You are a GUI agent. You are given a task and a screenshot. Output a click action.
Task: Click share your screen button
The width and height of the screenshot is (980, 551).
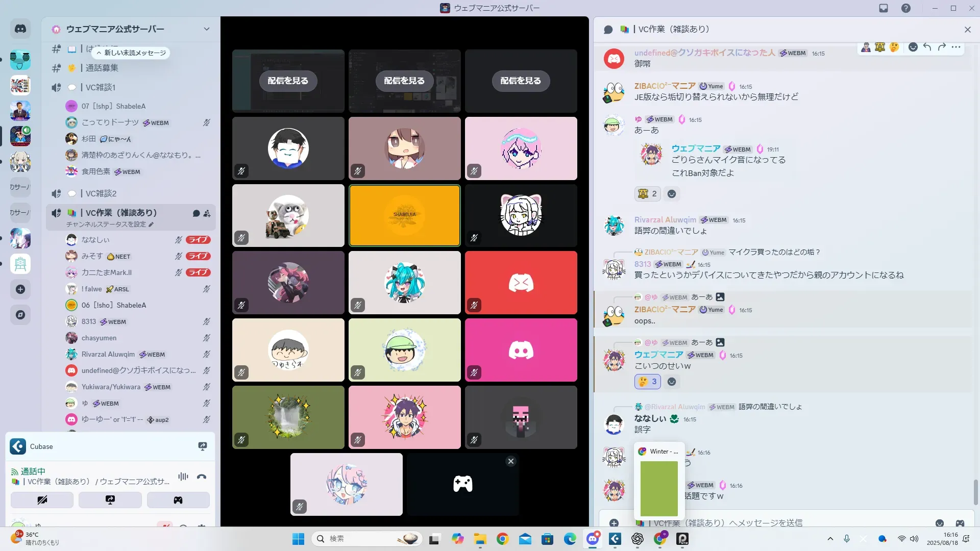point(110,500)
